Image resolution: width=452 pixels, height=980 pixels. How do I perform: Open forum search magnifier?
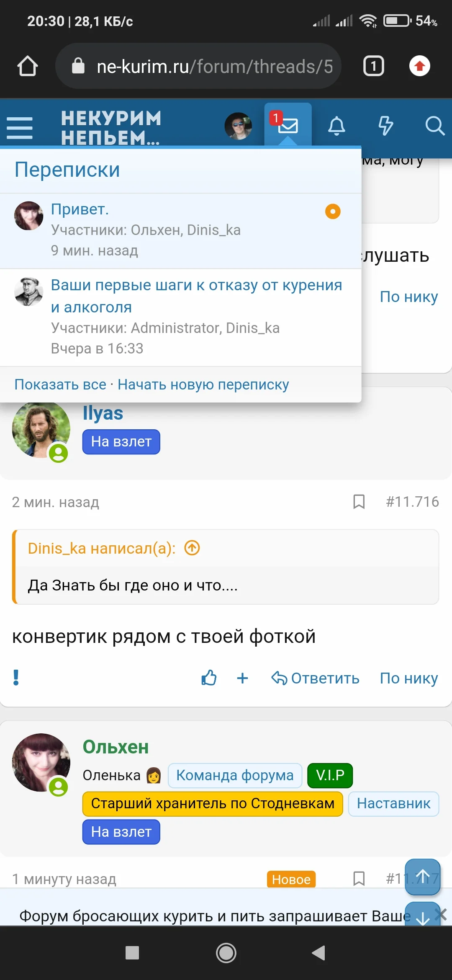pos(434,126)
